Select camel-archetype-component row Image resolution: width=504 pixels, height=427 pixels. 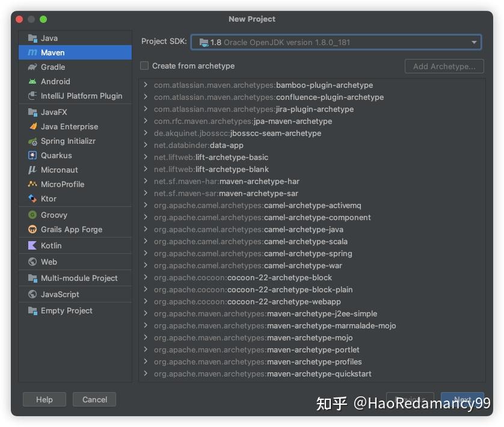pyautogui.click(x=312, y=217)
